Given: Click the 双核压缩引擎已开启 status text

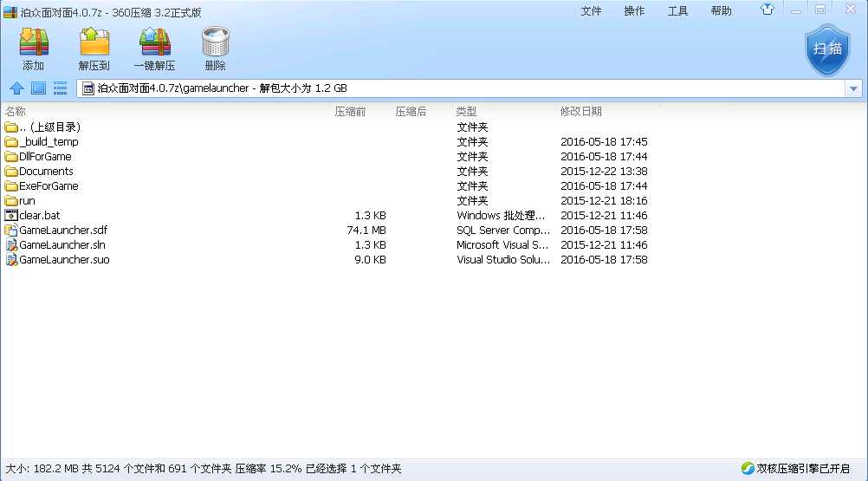Looking at the screenshot, I should pos(803,469).
